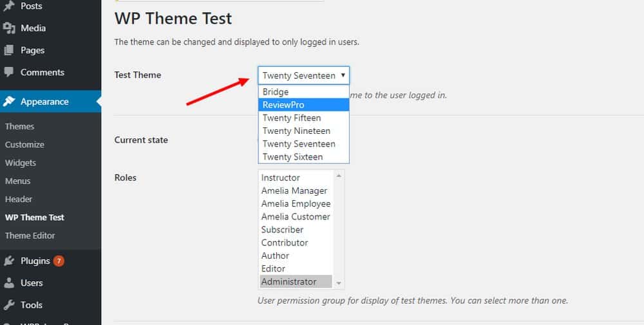Click the Tools wrench icon
Viewport: 644px width, 325px height.
[x=9, y=305]
